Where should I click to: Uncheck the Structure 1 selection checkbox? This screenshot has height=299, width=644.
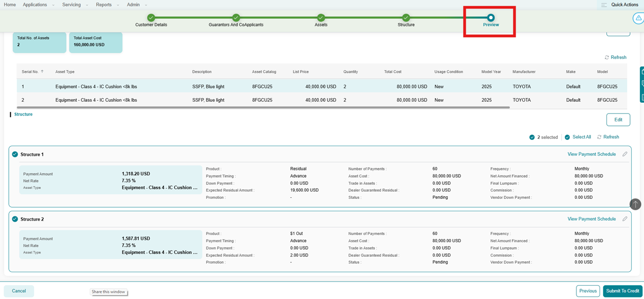[x=15, y=154]
